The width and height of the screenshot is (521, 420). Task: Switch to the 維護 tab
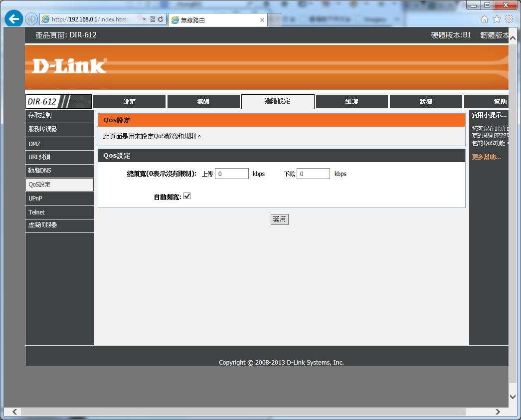351,102
